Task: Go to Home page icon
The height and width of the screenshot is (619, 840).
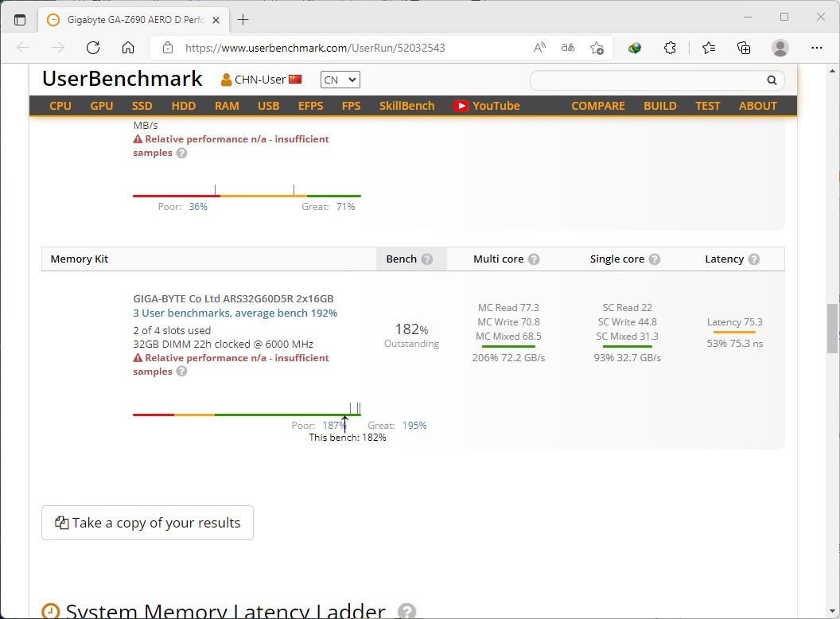Action: 128,48
